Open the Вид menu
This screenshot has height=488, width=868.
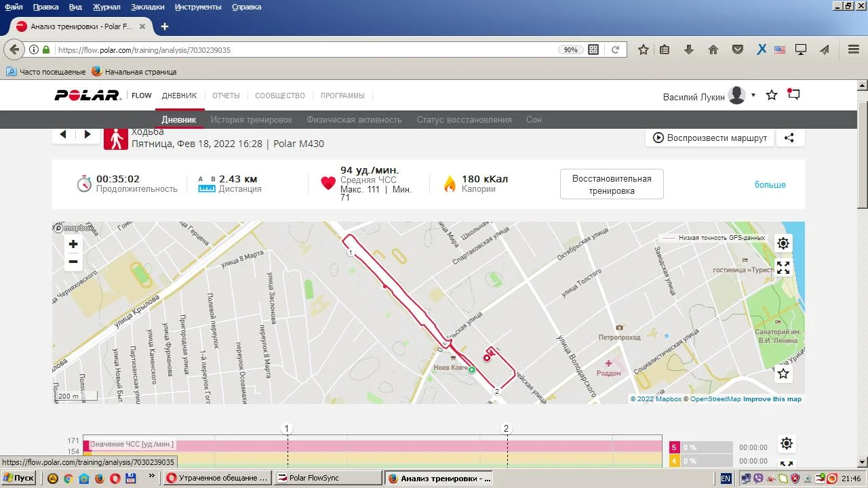click(x=75, y=7)
